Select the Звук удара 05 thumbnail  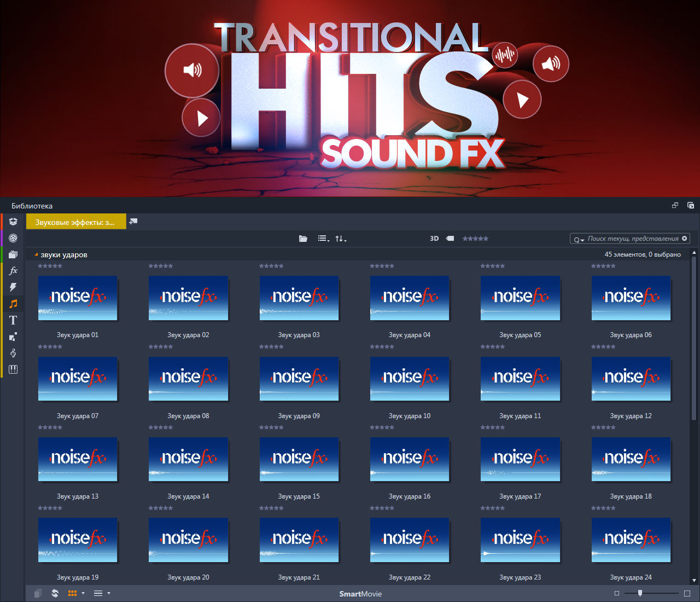520,298
